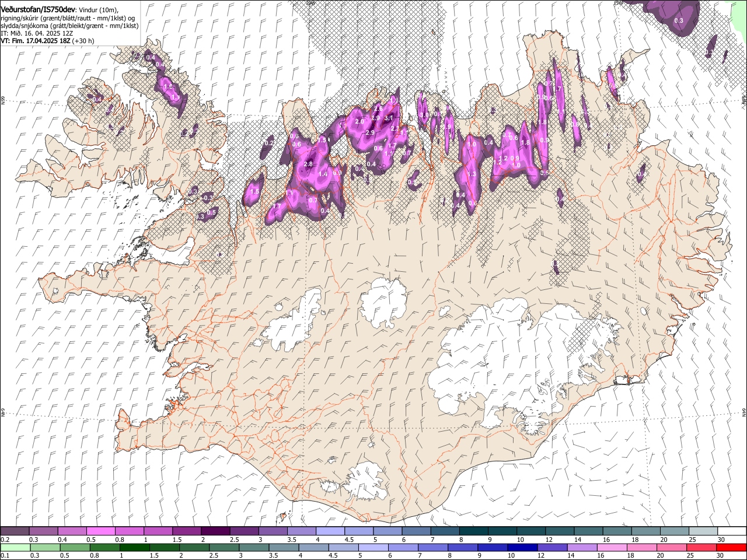Select the magenta 0.8 snow-scale swatch
The image size is (747, 560).
[x=130, y=531]
